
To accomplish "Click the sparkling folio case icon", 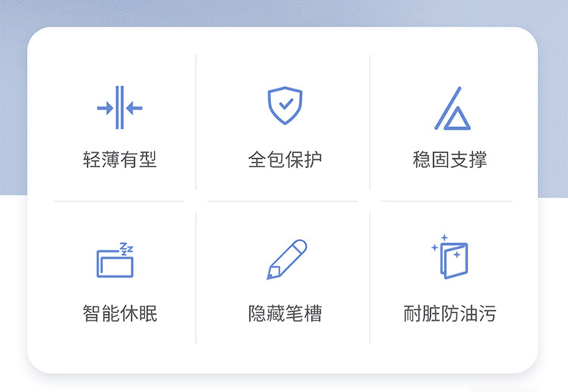I will click(x=450, y=257).
